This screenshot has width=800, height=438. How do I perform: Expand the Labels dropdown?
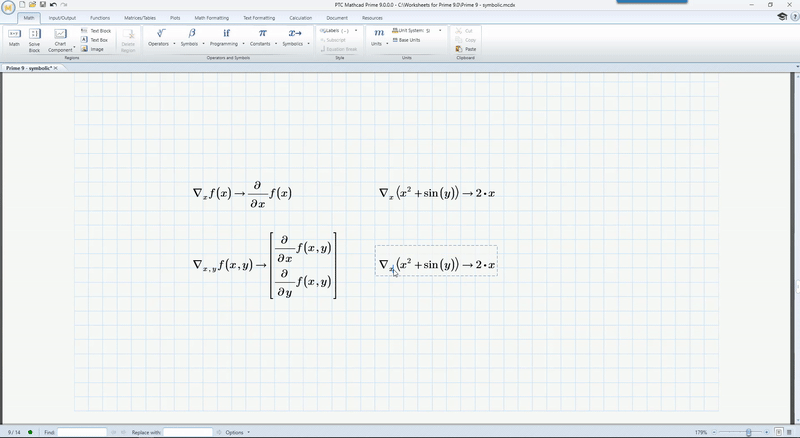(339, 30)
